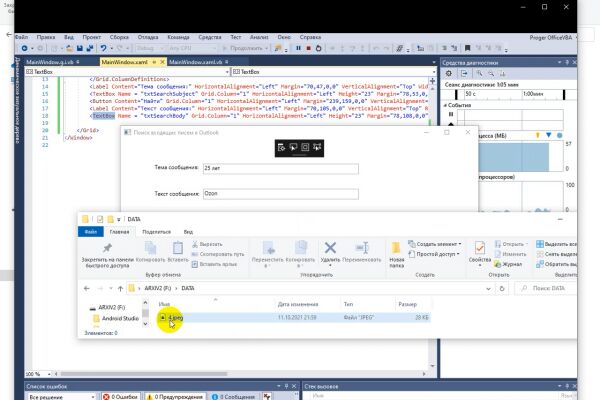The width and height of the screenshot is (600, 400).
Task: Stop debugging with the red stop icon
Action: (308, 48)
